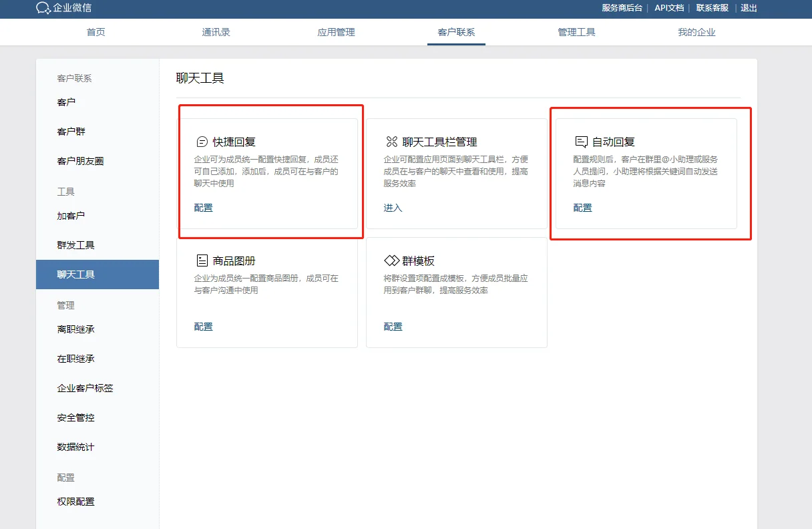Click the 快捷回复 description text

pyautogui.click(x=266, y=171)
